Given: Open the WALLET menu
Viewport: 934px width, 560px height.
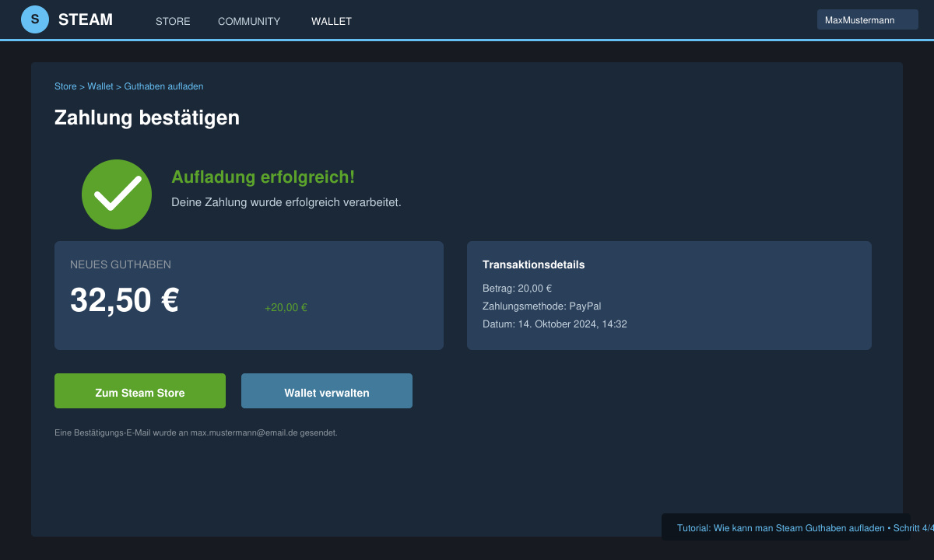Looking at the screenshot, I should coord(332,21).
